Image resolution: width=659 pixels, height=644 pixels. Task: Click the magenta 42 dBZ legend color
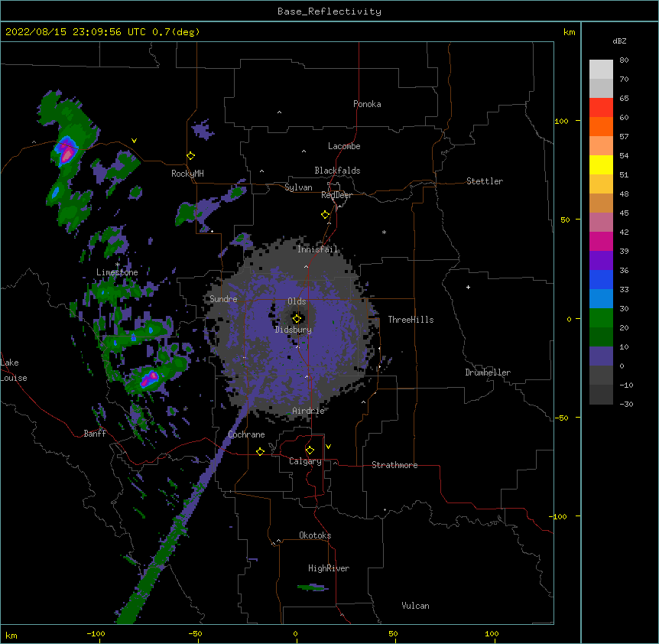click(601, 241)
